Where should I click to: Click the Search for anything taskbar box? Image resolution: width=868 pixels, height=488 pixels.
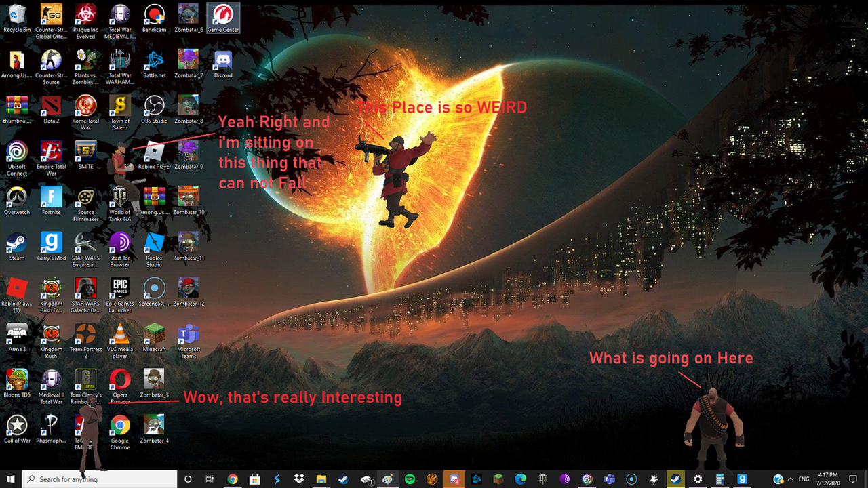pos(100,479)
